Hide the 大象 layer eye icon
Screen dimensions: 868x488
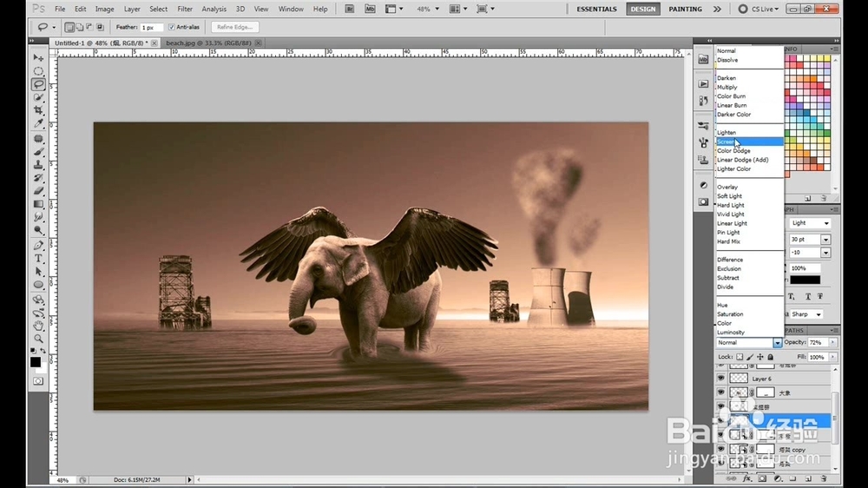(x=720, y=392)
